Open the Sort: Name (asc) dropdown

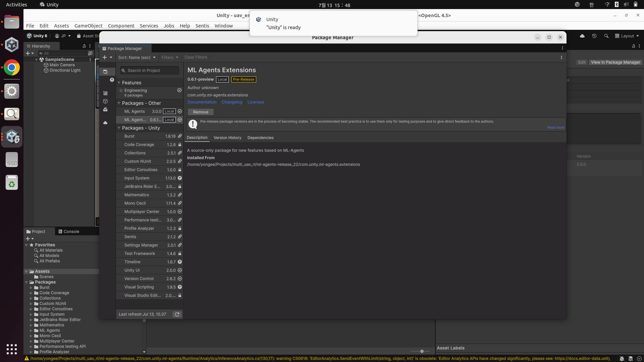click(x=137, y=57)
